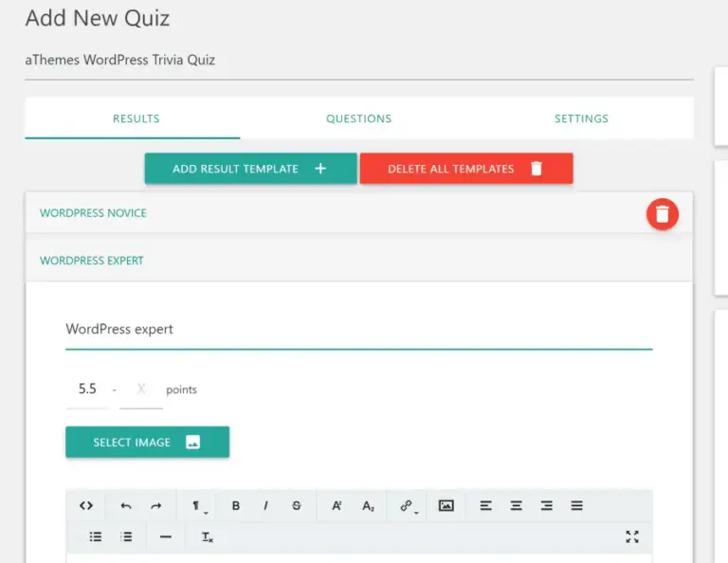
Task: Click the trash icon on Delete All Templates
Action: coord(537,168)
